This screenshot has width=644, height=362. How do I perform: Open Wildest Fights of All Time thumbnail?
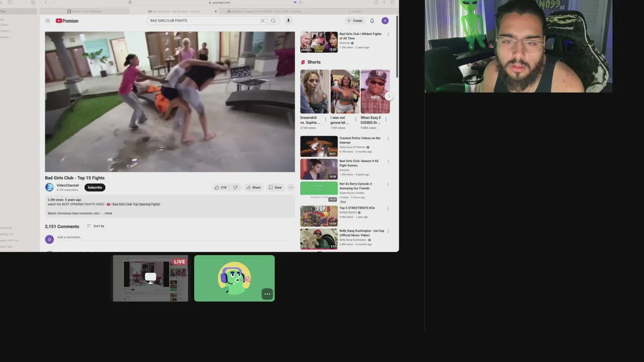[319, 42]
